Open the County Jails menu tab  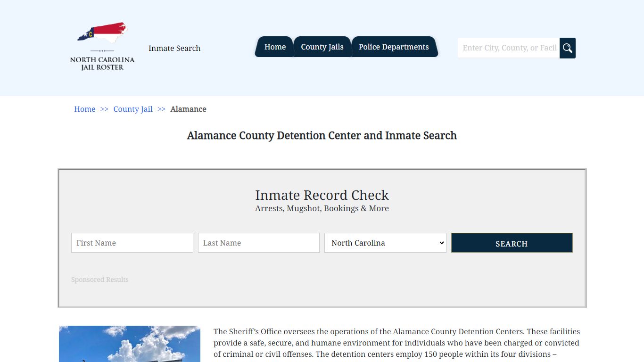tap(322, 47)
